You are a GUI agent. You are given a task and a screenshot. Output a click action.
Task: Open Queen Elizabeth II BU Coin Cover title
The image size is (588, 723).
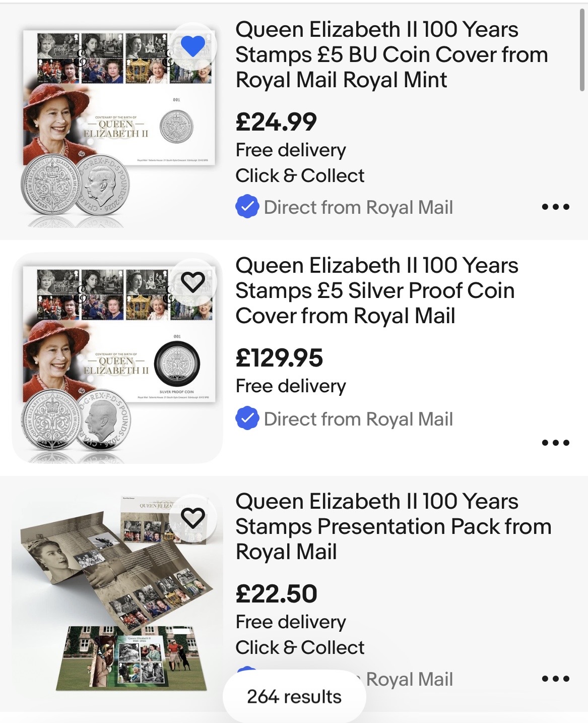click(391, 54)
